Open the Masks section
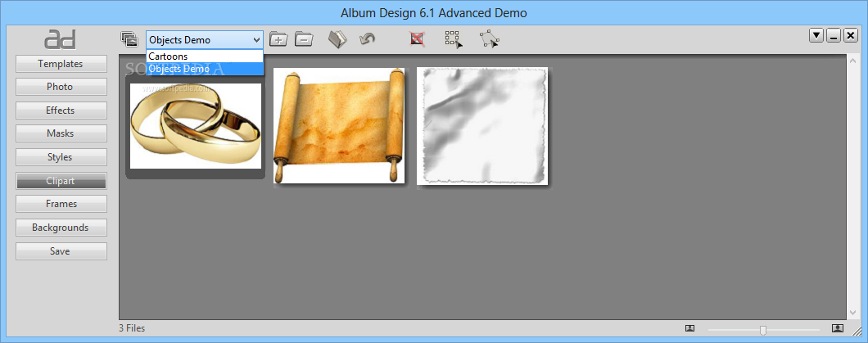 point(61,134)
